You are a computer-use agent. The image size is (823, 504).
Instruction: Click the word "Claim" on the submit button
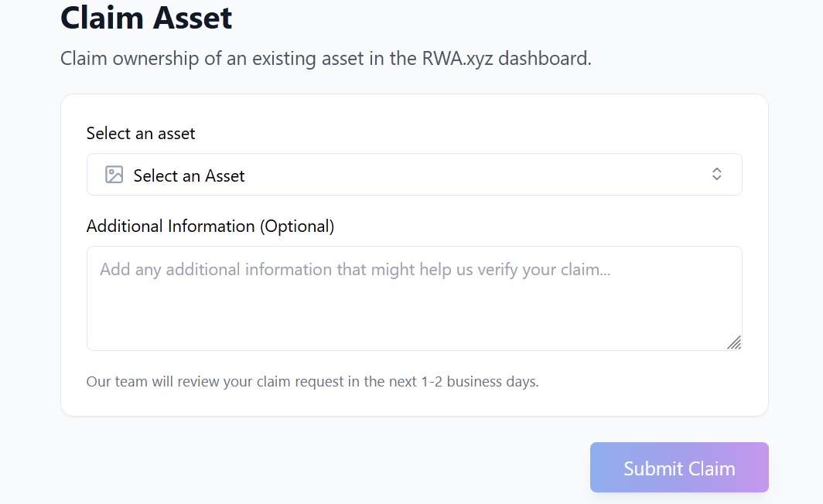(x=712, y=468)
